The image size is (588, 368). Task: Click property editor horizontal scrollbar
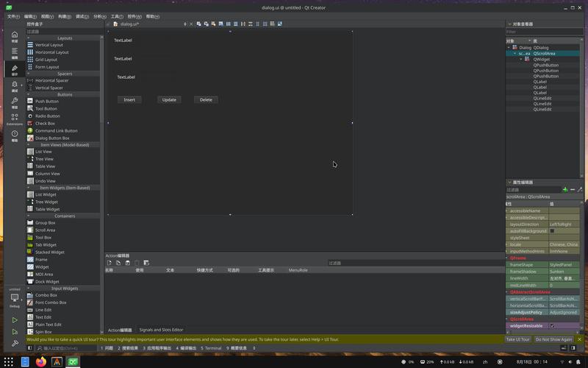pos(542,332)
